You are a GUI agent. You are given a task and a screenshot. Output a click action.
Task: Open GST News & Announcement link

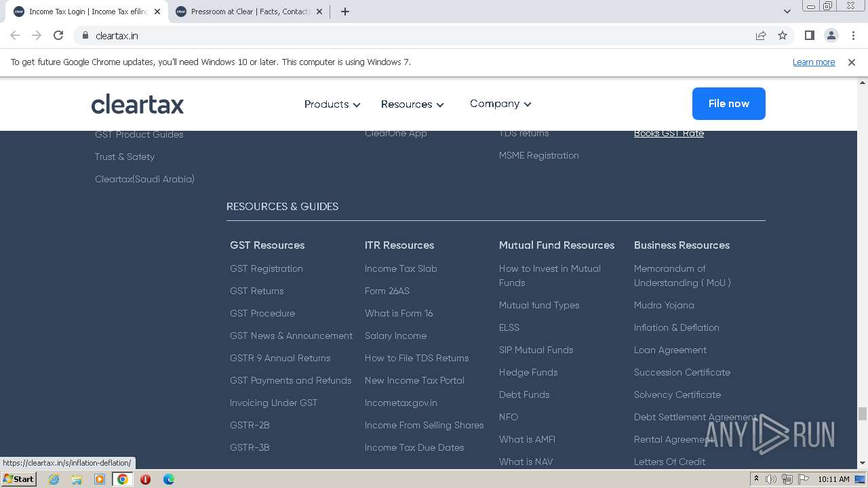(292, 335)
